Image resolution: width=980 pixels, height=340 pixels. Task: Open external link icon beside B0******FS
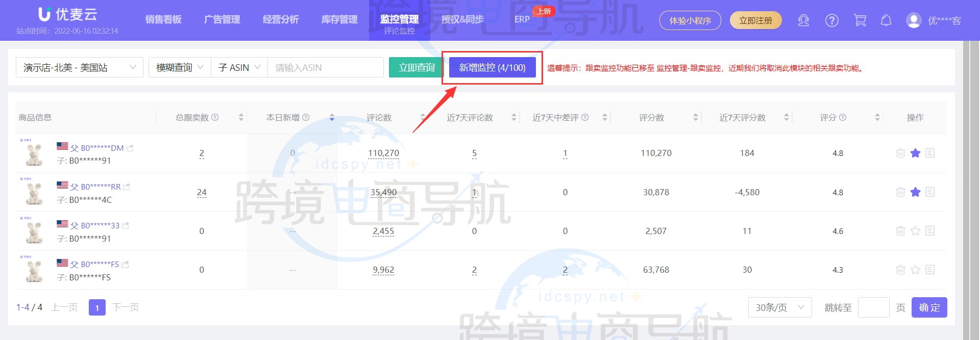(x=126, y=264)
